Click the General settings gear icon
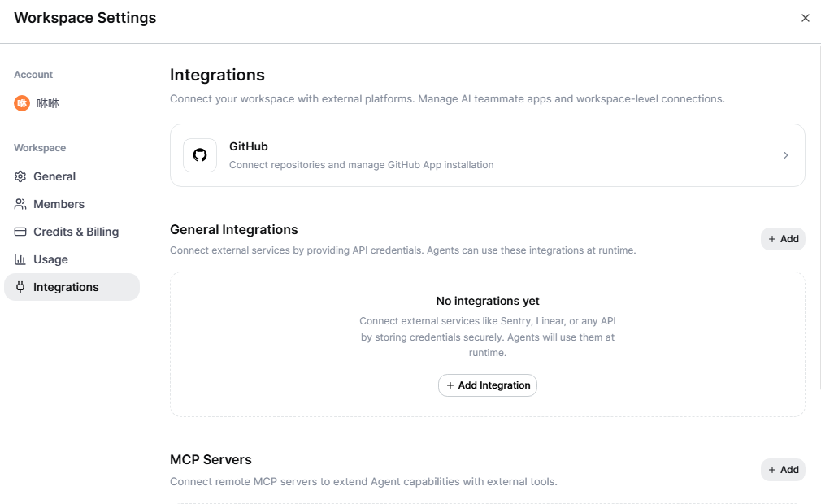Screen dimensions: 821x504 19,176
